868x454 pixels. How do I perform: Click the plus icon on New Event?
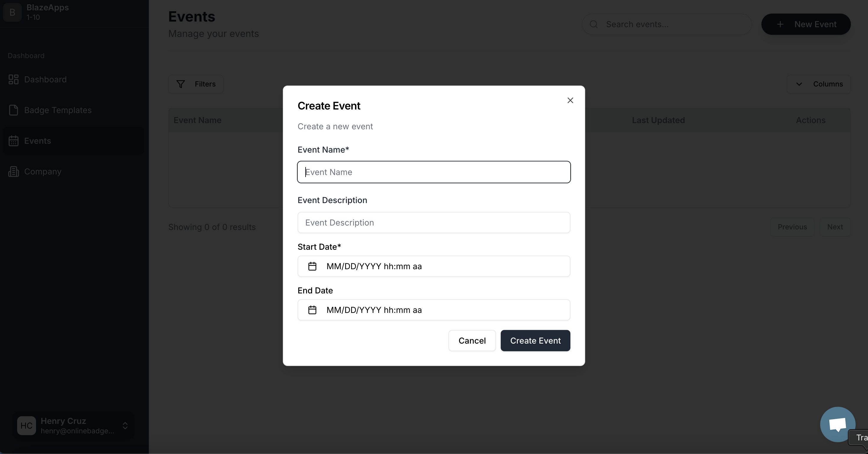point(780,24)
